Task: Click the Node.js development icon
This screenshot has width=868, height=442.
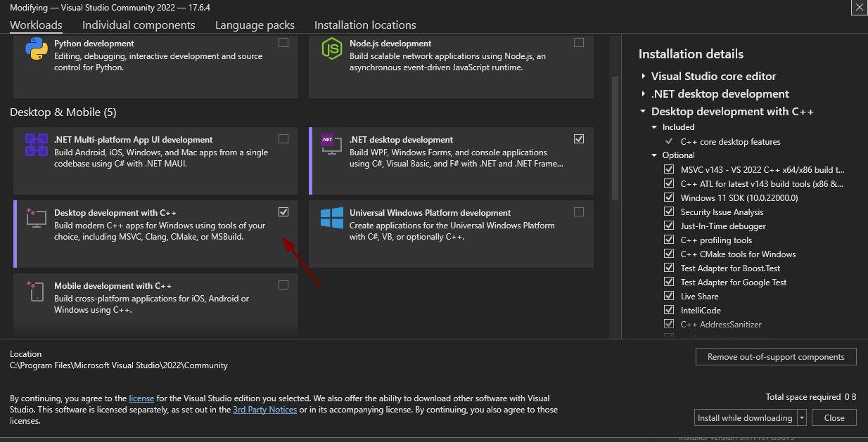Action: [331, 50]
